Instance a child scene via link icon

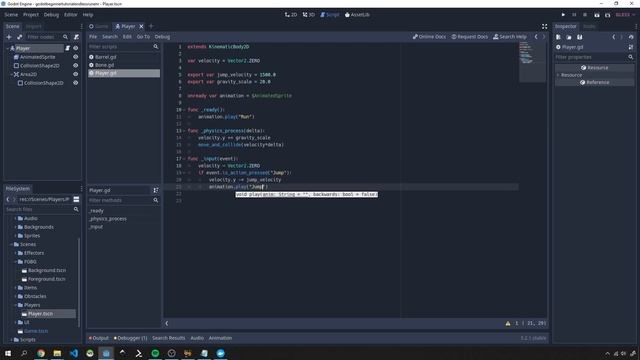pyautogui.click(x=19, y=37)
